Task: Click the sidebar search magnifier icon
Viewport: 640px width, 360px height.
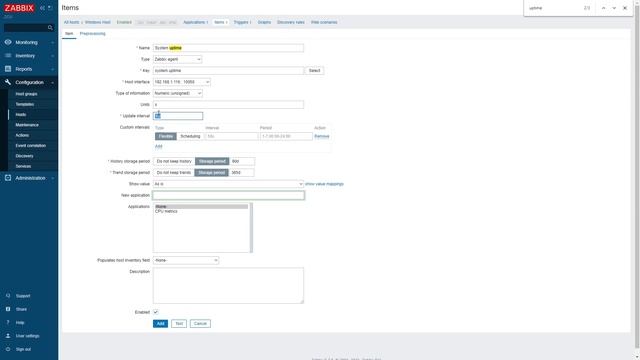Action: tap(50, 28)
